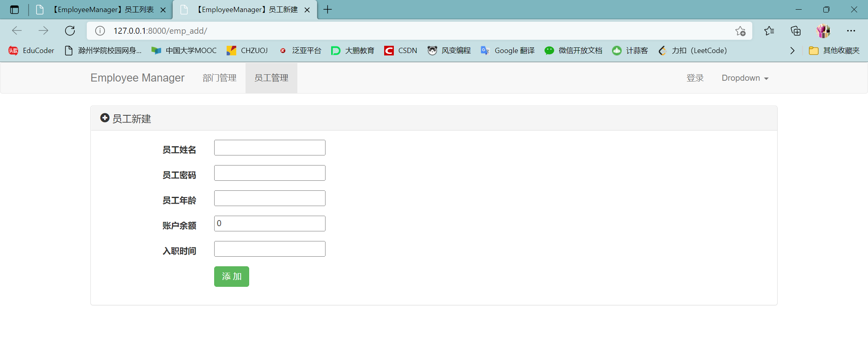Open 中国大学MOOC bookmark
The image size is (868, 337).
point(184,51)
